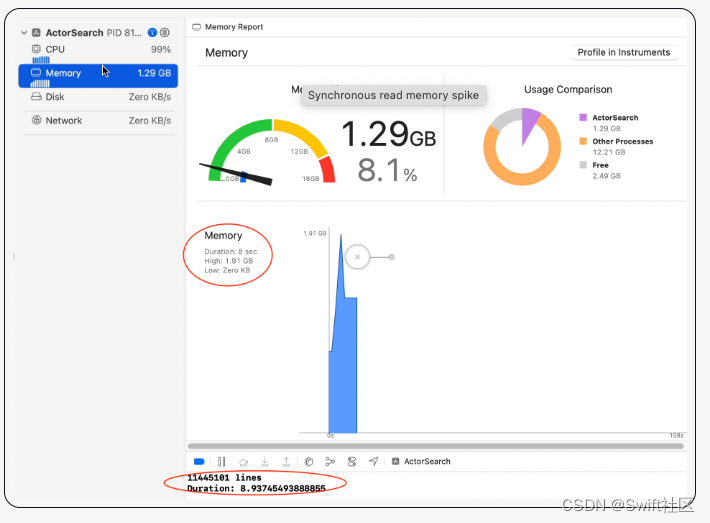Open the Debug View Hierarchy icon
Screen dimensions: 710x523
coord(309,462)
